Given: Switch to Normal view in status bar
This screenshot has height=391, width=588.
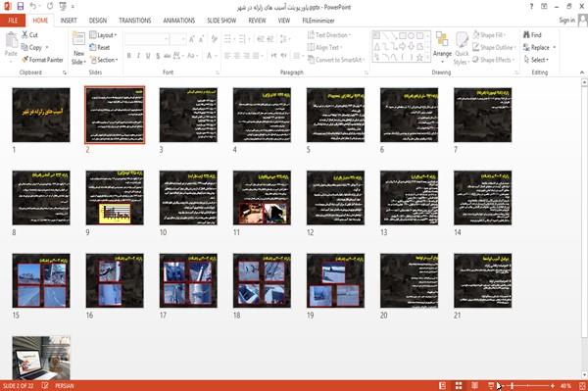Looking at the screenshot, I should pyautogui.click(x=443, y=385).
